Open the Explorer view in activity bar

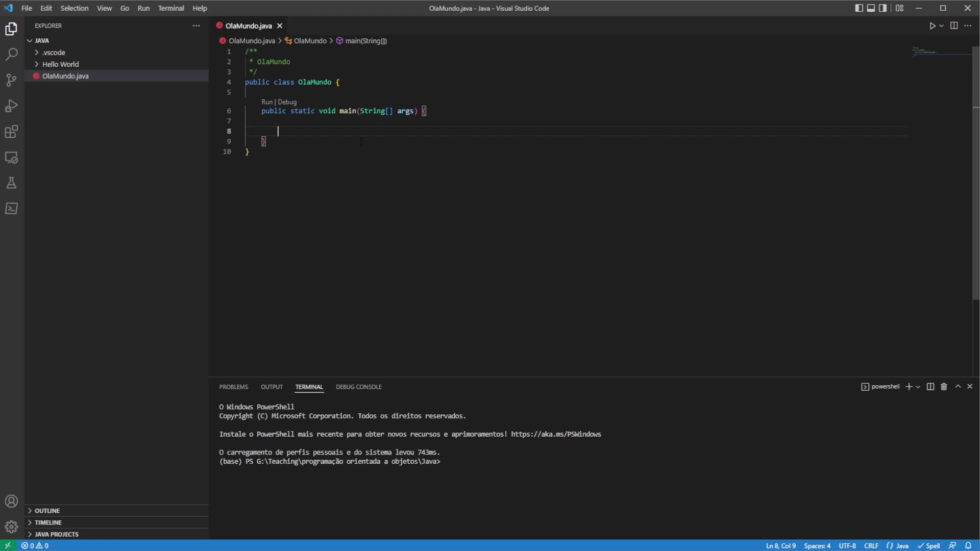click(11, 29)
